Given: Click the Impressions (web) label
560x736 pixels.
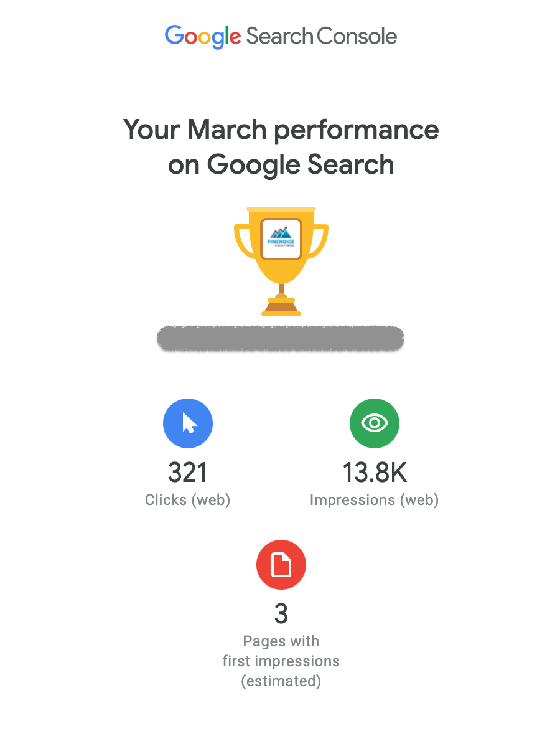Looking at the screenshot, I should [x=374, y=500].
